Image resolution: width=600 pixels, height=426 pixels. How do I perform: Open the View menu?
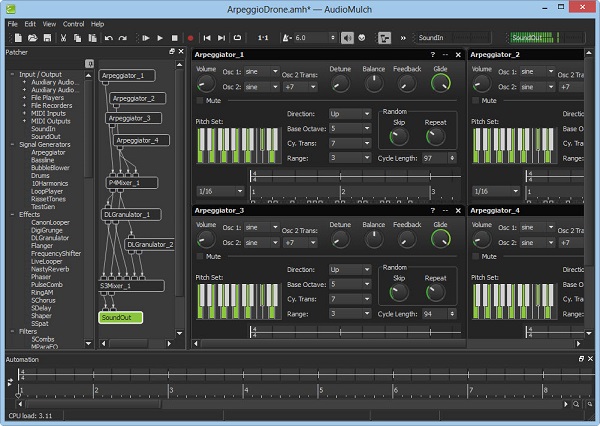49,23
